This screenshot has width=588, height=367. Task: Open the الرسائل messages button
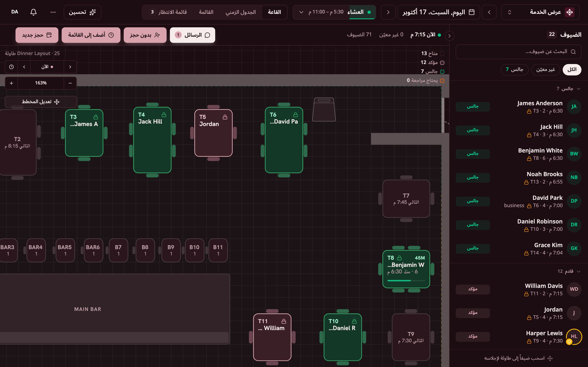(193, 35)
